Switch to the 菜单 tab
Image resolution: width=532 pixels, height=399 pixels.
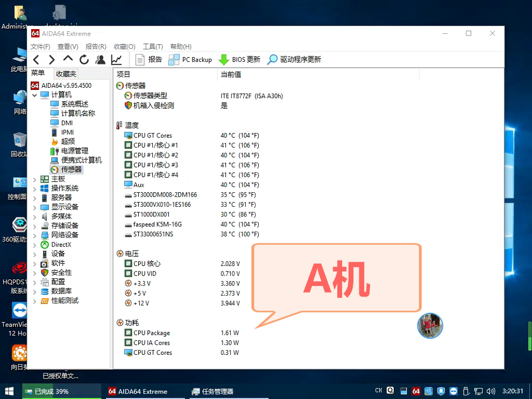coord(38,73)
